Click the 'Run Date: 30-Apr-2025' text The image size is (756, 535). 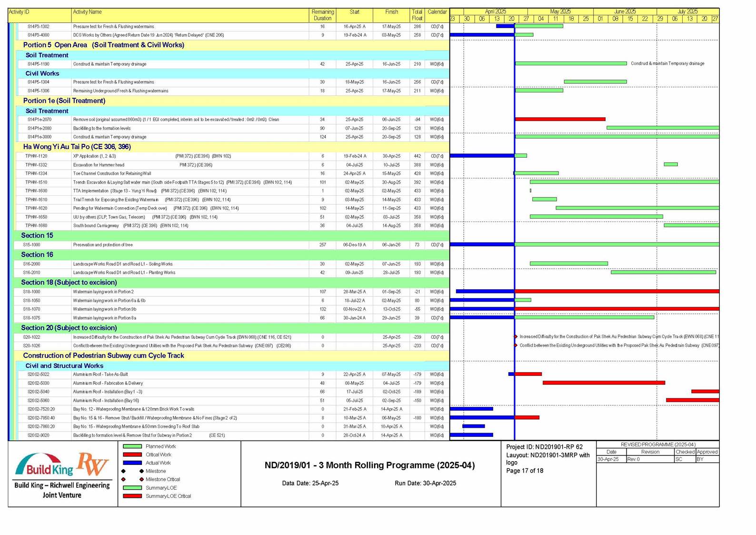click(425, 483)
